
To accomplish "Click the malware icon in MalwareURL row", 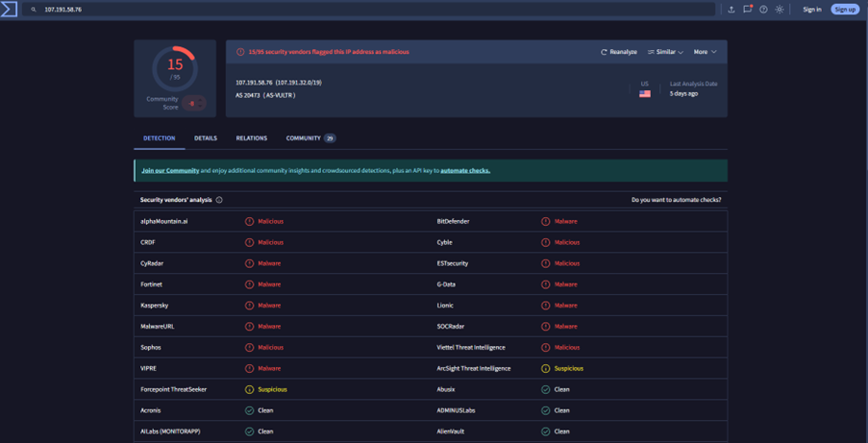I will (x=250, y=327).
